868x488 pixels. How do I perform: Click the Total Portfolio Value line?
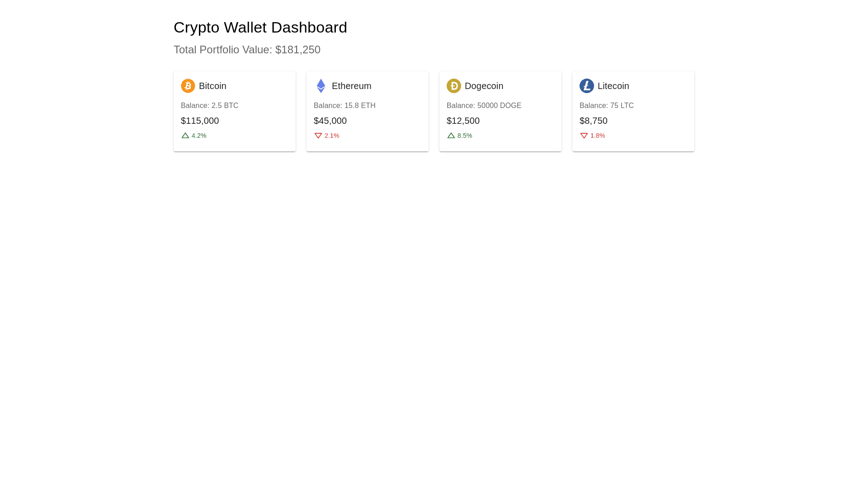click(x=247, y=50)
